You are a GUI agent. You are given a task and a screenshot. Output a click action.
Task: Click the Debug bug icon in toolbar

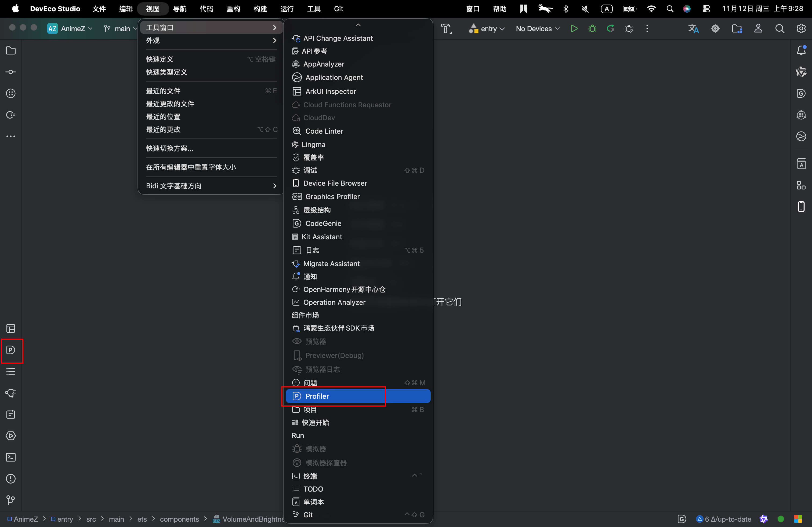pyautogui.click(x=592, y=29)
